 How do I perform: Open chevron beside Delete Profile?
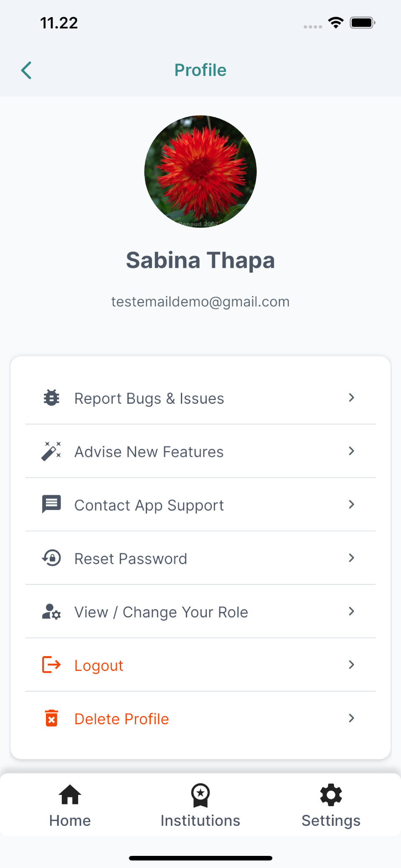pos(351,718)
